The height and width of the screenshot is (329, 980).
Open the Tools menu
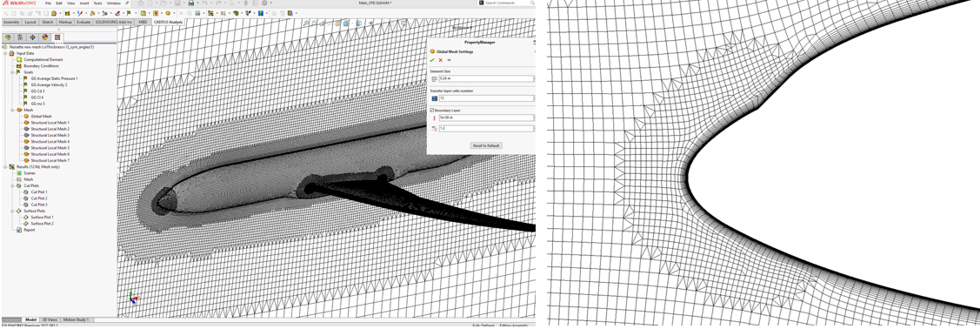click(98, 3)
